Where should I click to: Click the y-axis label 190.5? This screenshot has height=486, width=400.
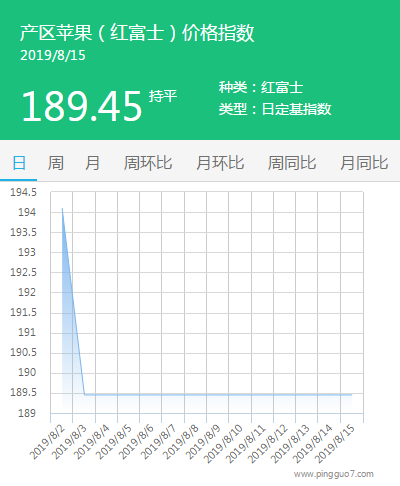23,352
